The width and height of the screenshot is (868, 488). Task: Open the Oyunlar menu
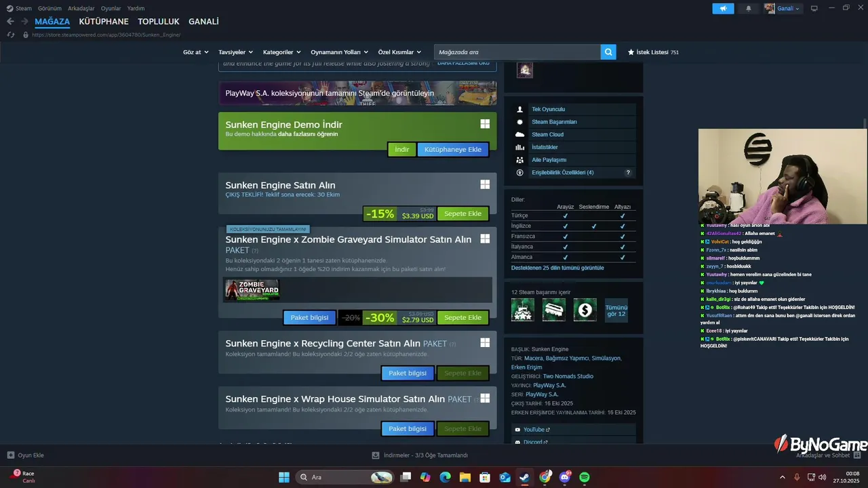pyautogui.click(x=111, y=8)
